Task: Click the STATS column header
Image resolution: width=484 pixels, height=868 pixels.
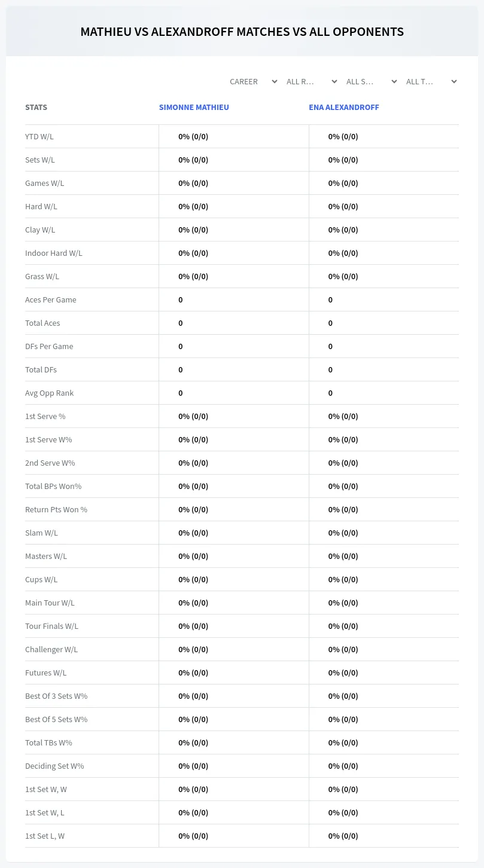Action: [x=36, y=108]
